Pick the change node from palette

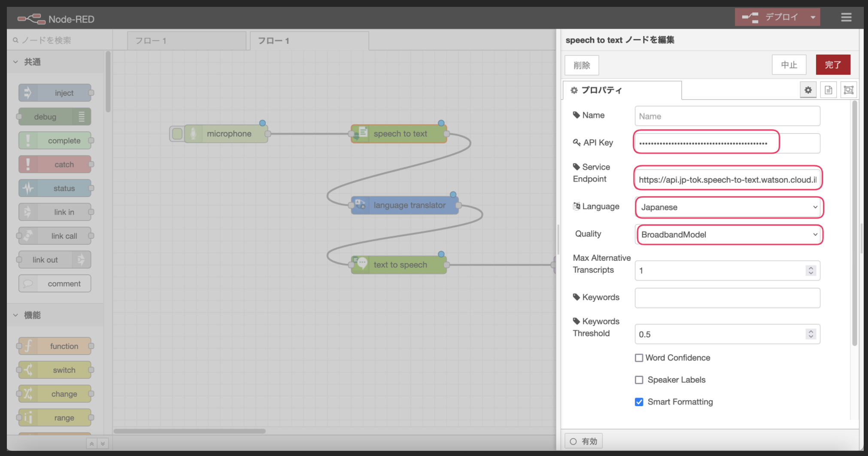(55, 394)
